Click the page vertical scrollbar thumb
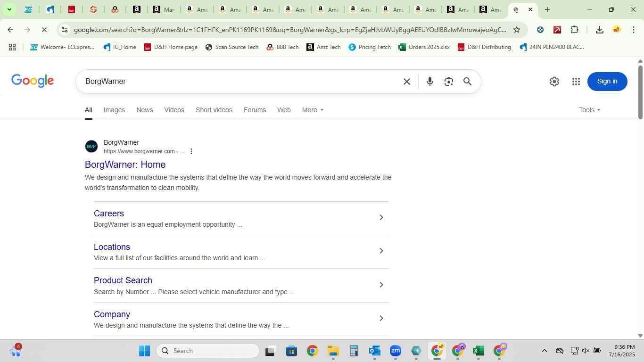 coord(640,92)
